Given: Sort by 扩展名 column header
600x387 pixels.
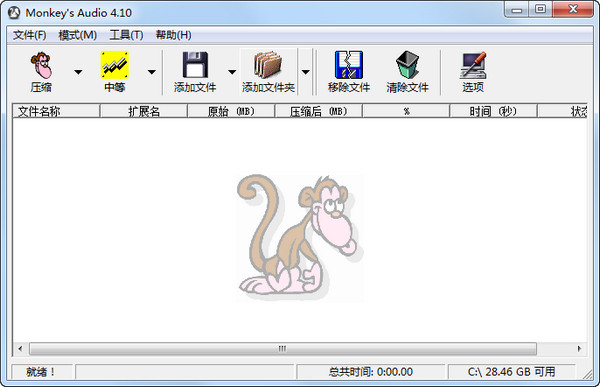Looking at the screenshot, I should point(143,111).
